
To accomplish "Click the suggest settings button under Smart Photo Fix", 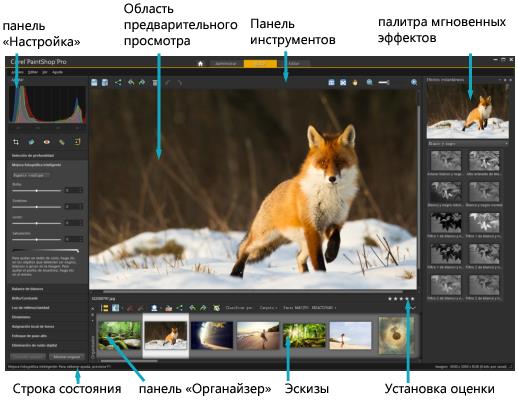I will click(x=31, y=175).
